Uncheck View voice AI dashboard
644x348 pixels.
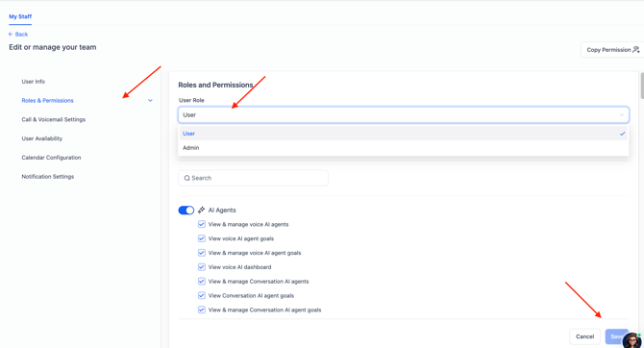click(201, 267)
